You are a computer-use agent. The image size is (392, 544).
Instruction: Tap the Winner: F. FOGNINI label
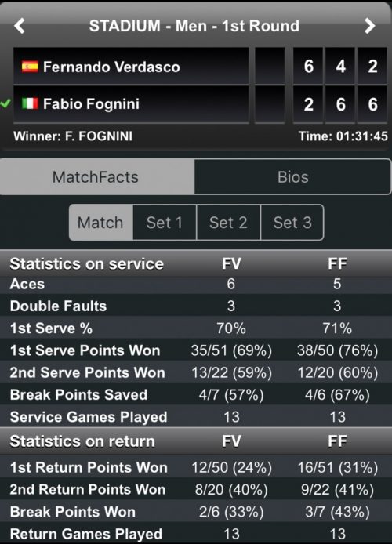coord(73,136)
